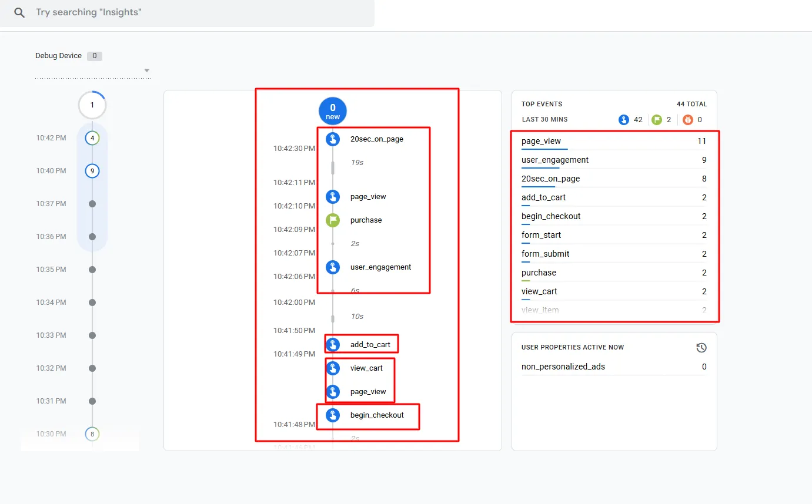812x504 pixels.
Task: Click the user_engagement event icon
Action: pos(333,267)
